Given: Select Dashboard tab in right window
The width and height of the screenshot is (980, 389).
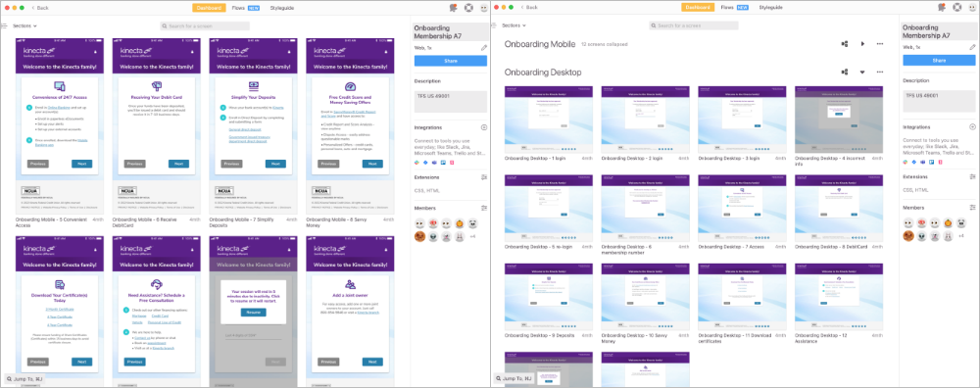Looking at the screenshot, I should [698, 8].
